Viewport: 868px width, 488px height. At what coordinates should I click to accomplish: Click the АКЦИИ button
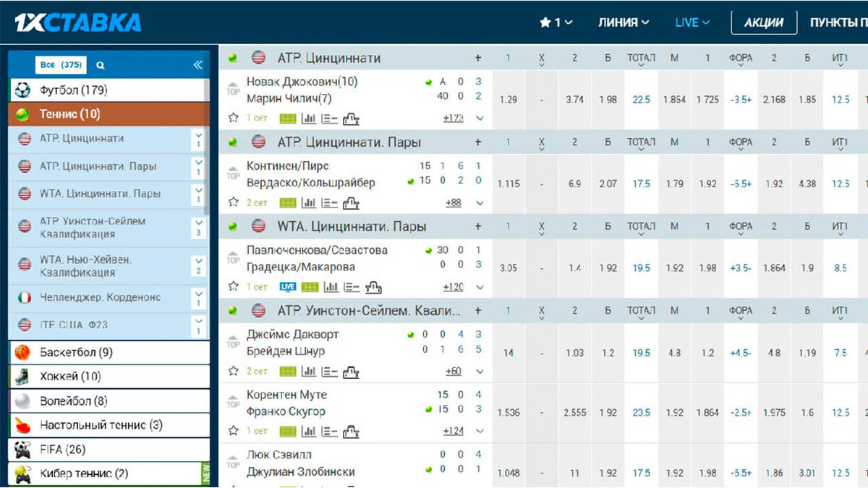[x=764, y=22]
